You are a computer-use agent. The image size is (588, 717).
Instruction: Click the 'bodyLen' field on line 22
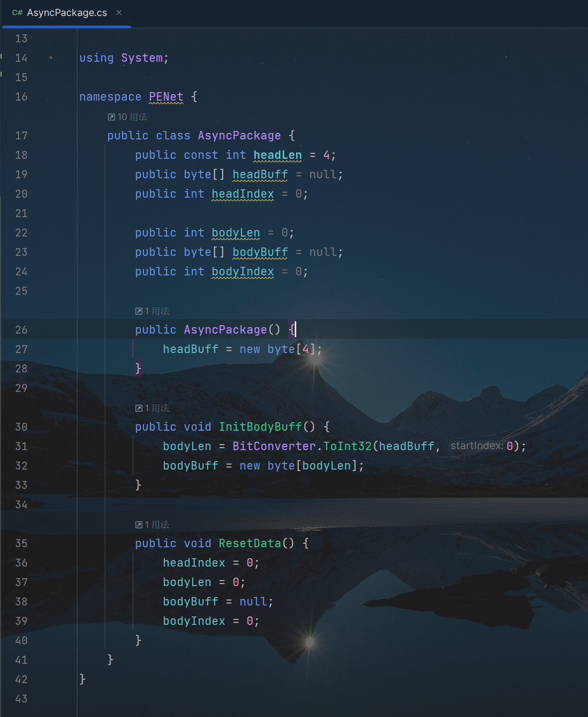point(236,233)
